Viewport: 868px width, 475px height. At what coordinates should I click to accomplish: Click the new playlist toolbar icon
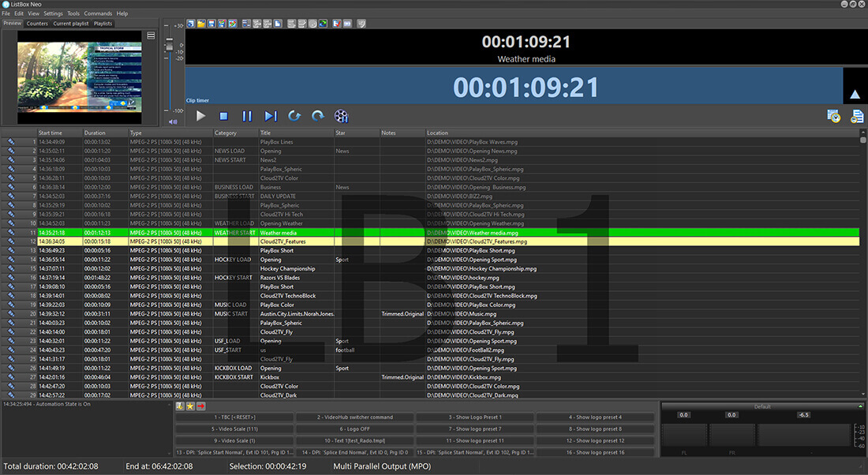[190, 24]
